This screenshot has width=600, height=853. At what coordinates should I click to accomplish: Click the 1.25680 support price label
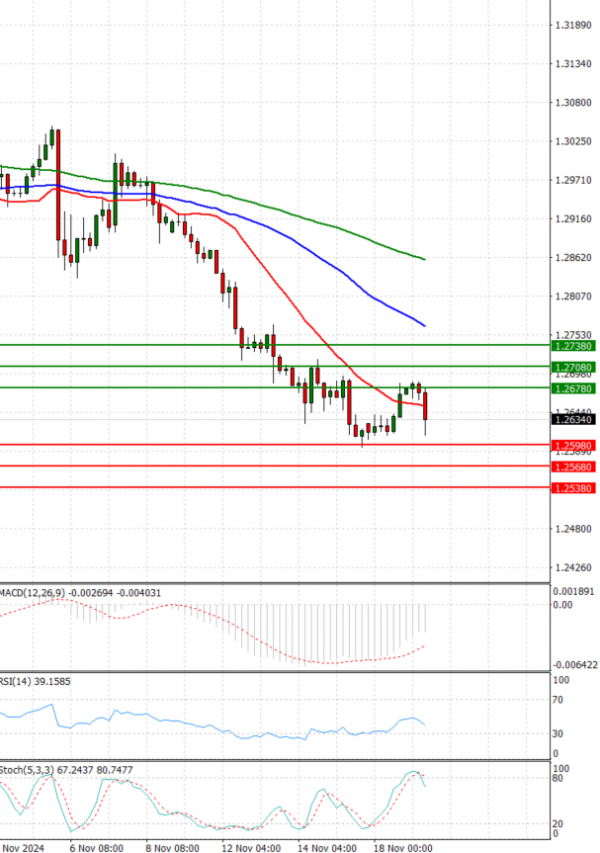(573, 467)
